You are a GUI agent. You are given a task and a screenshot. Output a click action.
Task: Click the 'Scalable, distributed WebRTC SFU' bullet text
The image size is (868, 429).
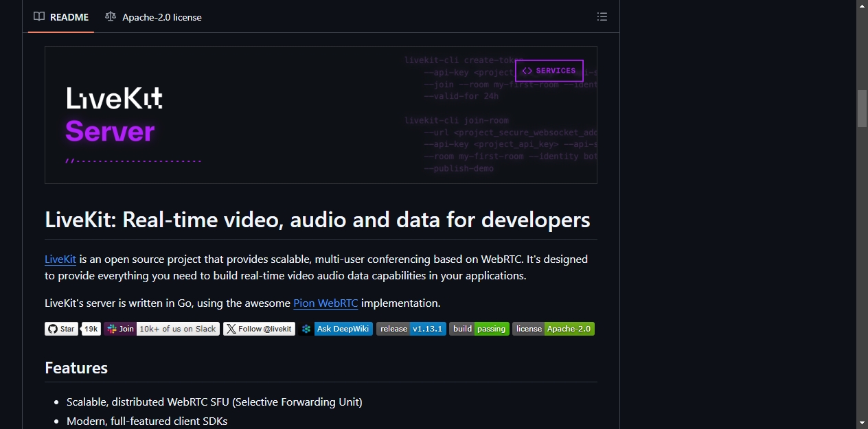214,402
